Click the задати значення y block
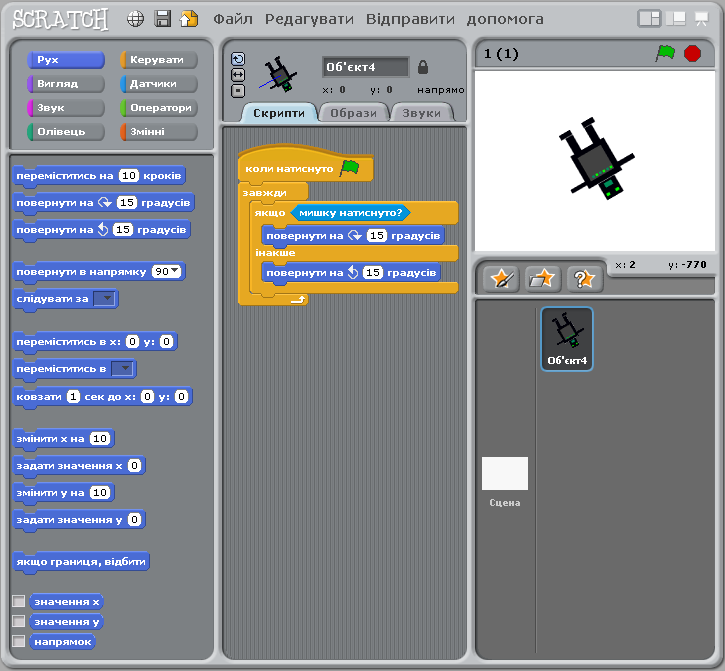The height and width of the screenshot is (671, 725). pyautogui.click(x=79, y=520)
